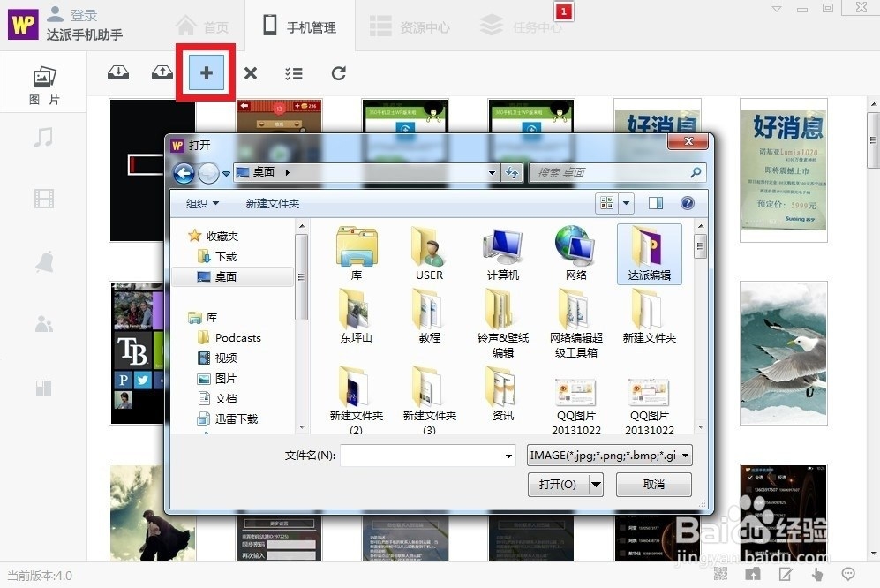Click the download toolbar icon
Viewport: 880px width, 588px height.
click(x=117, y=73)
